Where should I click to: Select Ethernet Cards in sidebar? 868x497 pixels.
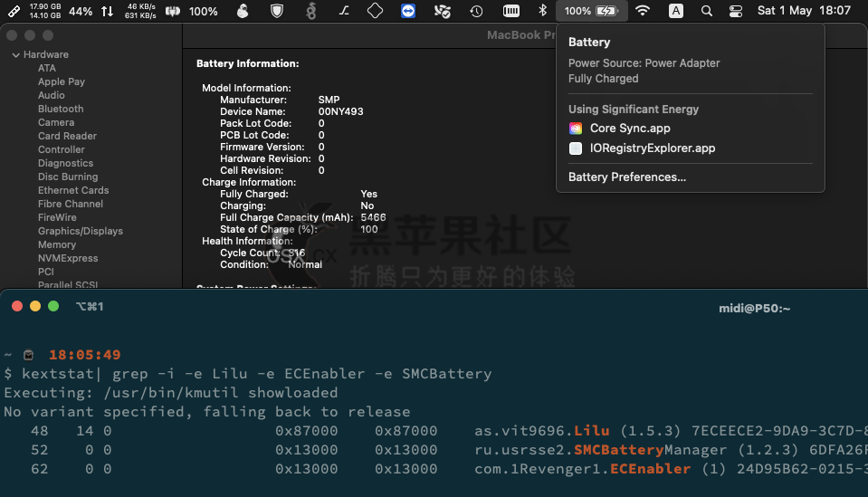tap(73, 190)
